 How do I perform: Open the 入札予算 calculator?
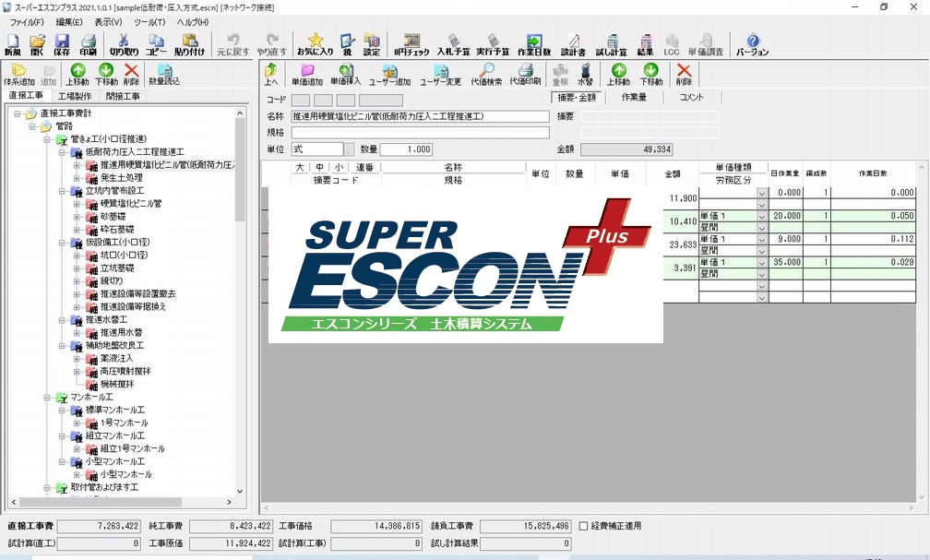453,45
